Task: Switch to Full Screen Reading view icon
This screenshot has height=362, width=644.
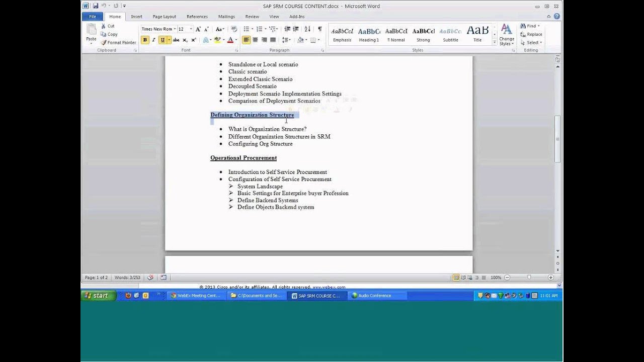Action: tap(463, 278)
